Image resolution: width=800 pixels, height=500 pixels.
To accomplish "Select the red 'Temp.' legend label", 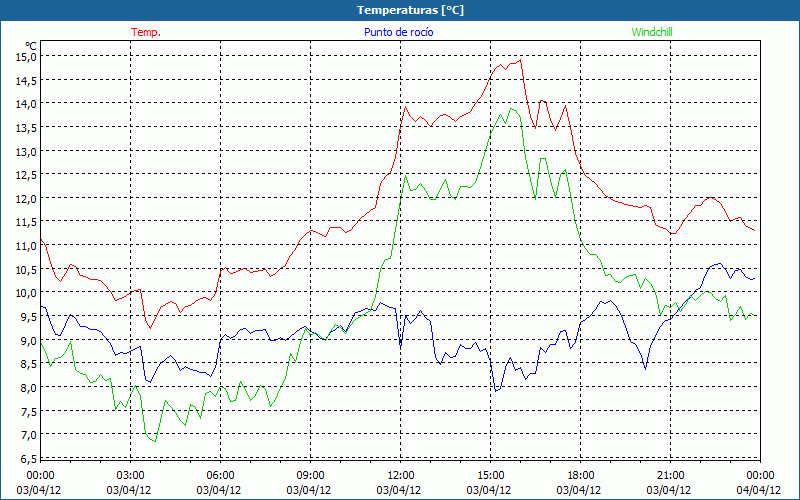I will (x=146, y=32).
